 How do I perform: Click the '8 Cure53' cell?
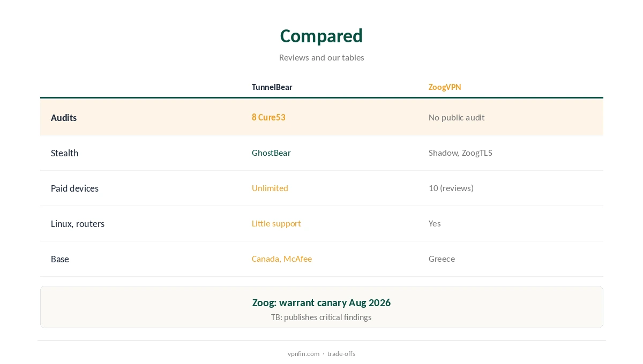click(268, 117)
